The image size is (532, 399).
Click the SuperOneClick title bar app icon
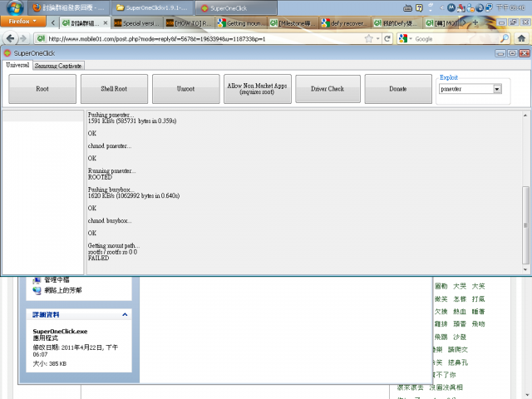7,53
